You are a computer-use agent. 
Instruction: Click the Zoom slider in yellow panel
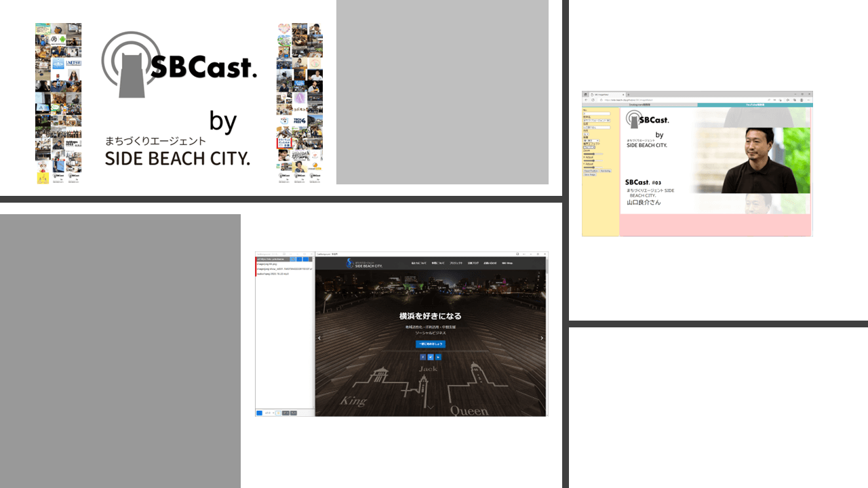(x=593, y=154)
